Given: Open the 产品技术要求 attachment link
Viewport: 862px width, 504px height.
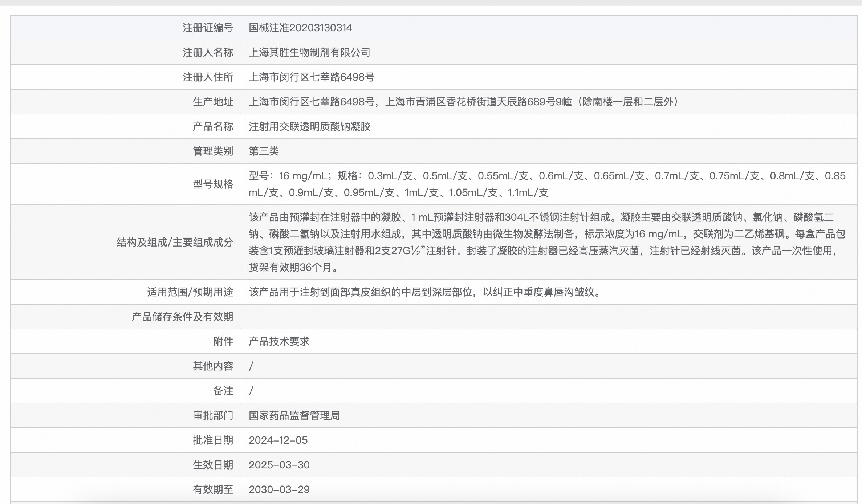Looking at the screenshot, I should 279,341.
